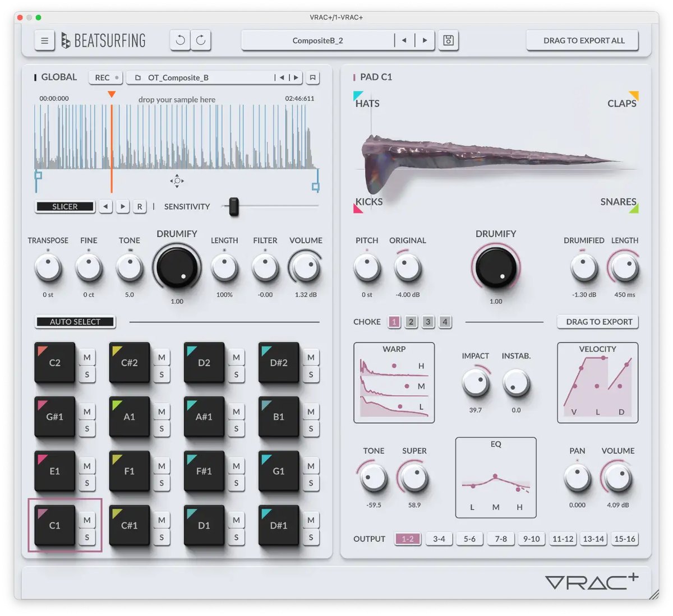
Task: Open the AUTO SELECT mode selector
Action: coord(75,322)
